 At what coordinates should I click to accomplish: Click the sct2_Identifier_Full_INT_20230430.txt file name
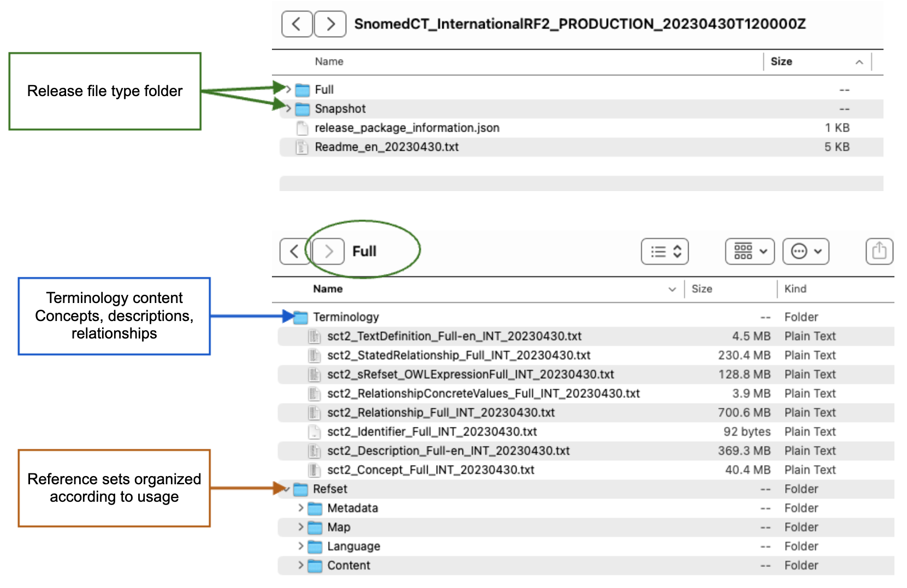pyautogui.click(x=432, y=432)
